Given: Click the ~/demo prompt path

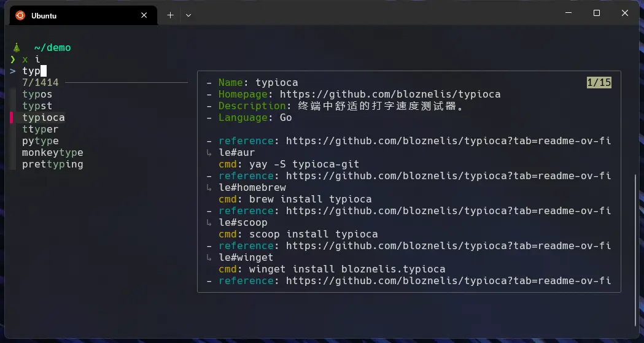Looking at the screenshot, I should [53, 48].
